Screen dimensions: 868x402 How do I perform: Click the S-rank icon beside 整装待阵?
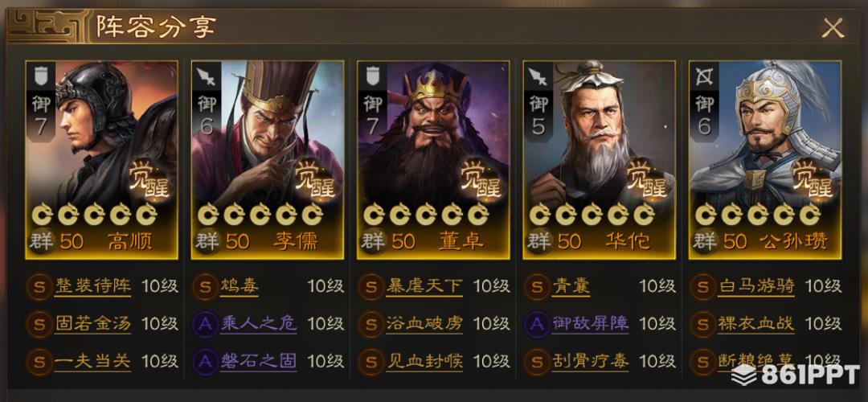[39, 286]
